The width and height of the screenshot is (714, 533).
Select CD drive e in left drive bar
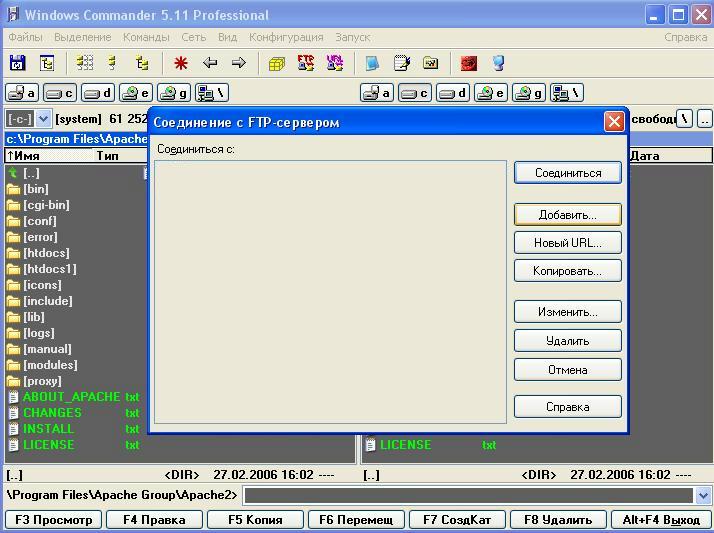point(135,93)
